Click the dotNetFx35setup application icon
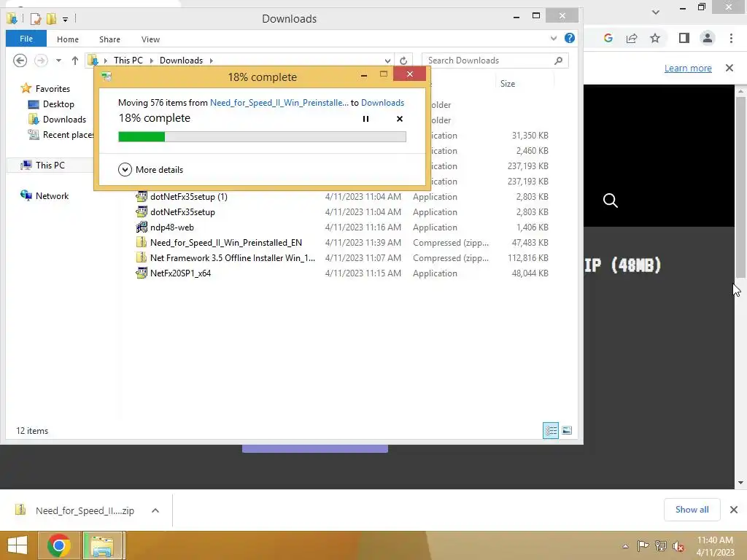The image size is (747, 560). (142, 212)
